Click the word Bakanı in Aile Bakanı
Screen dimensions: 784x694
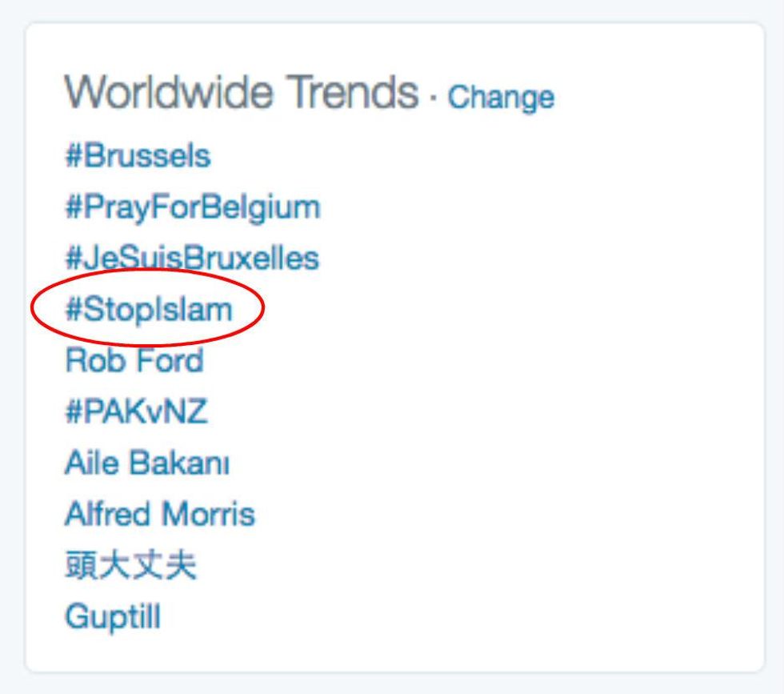point(180,463)
